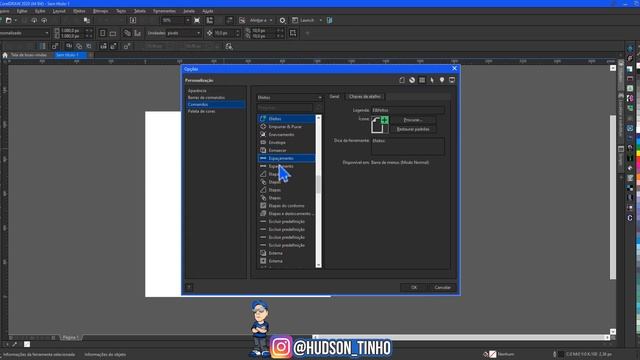Switch to the Geral tab
The height and width of the screenshot is (360, 640).
pyautogui.click(x=334, y=97)
